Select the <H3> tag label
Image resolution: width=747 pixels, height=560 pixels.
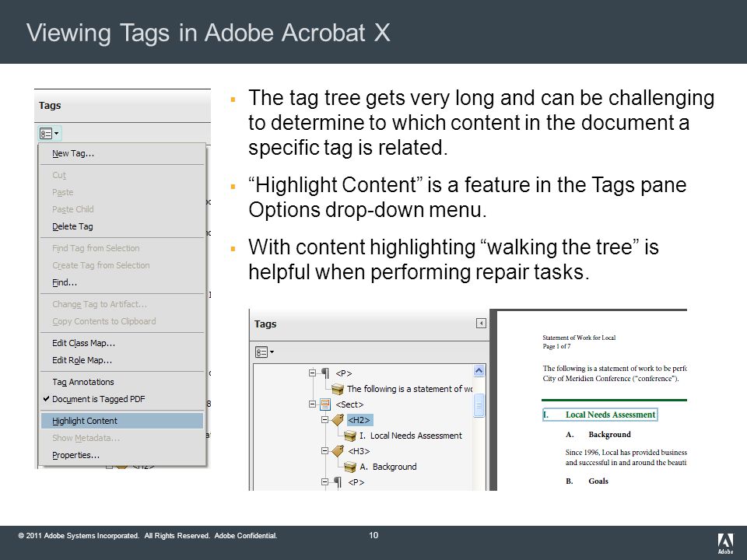click(x=359, y=451)
